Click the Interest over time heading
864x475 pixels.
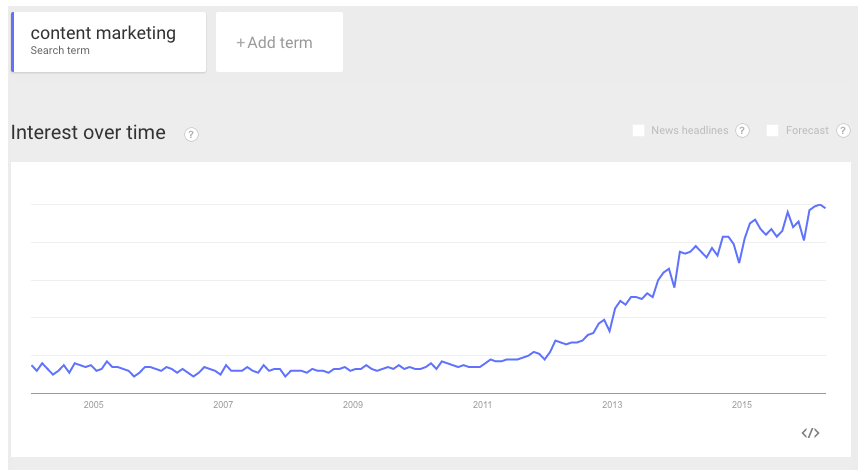pos(88,133)
